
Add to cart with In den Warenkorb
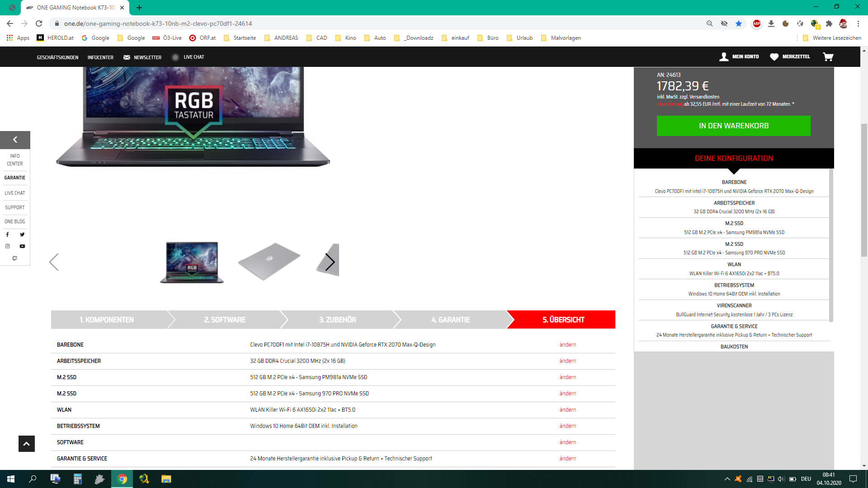click(733, 126)
